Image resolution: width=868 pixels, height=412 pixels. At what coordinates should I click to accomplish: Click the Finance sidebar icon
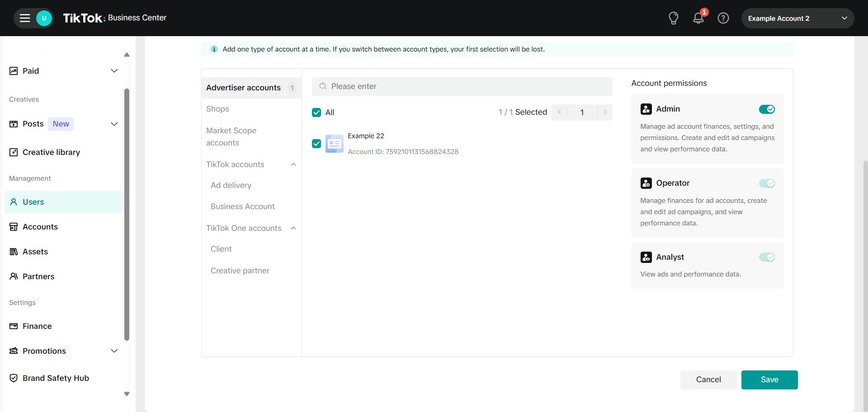(x=14, y=326)
